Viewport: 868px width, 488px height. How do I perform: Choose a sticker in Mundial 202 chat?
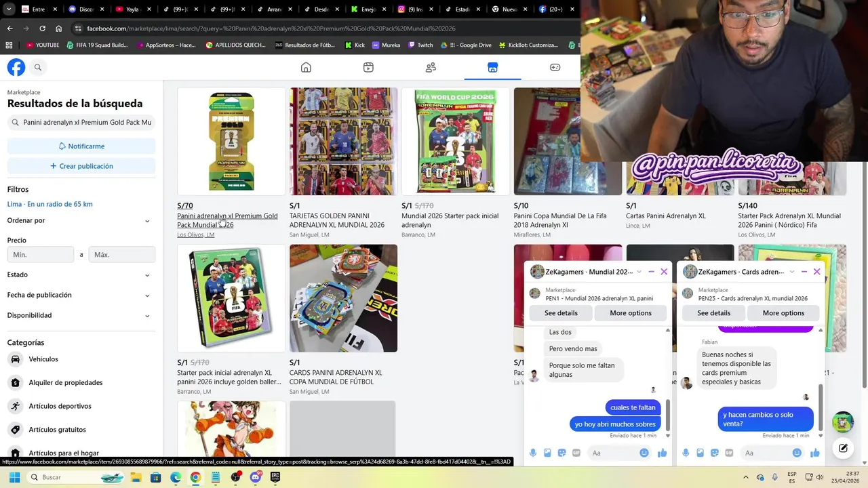(x=561, y=453)
